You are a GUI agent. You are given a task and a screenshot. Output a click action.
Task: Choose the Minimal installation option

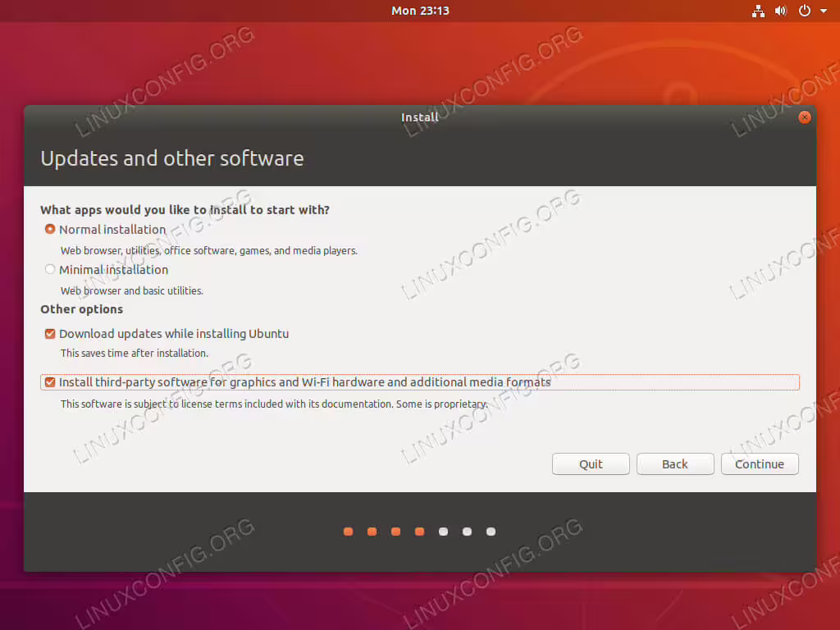tap(50, 269)
